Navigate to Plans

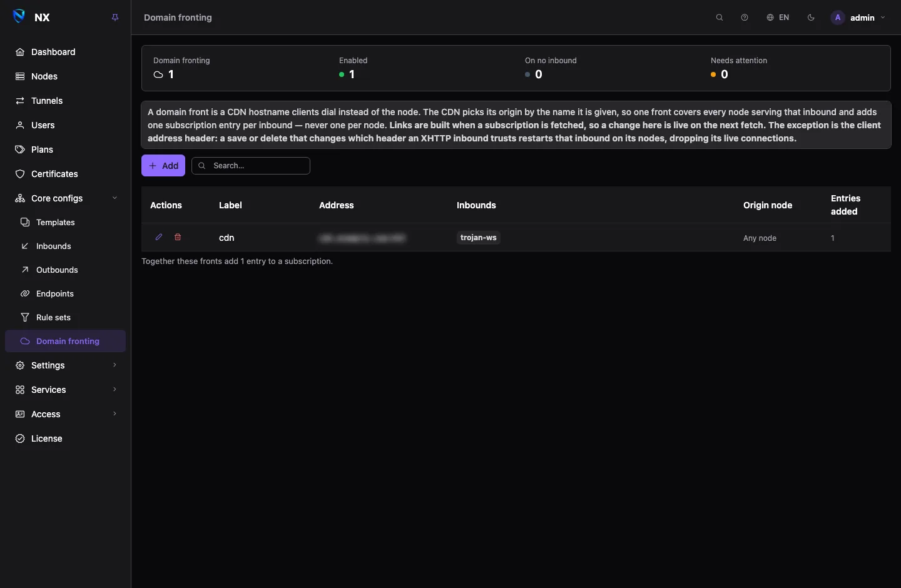[65, 150]
